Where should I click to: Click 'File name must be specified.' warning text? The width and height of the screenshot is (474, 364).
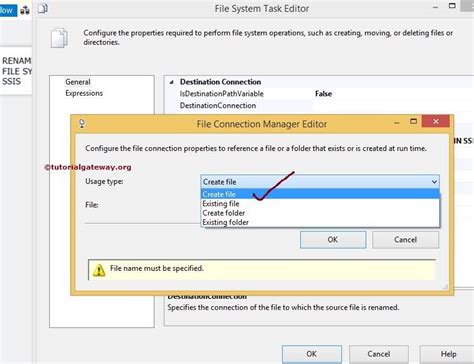(x=157, y=268)
